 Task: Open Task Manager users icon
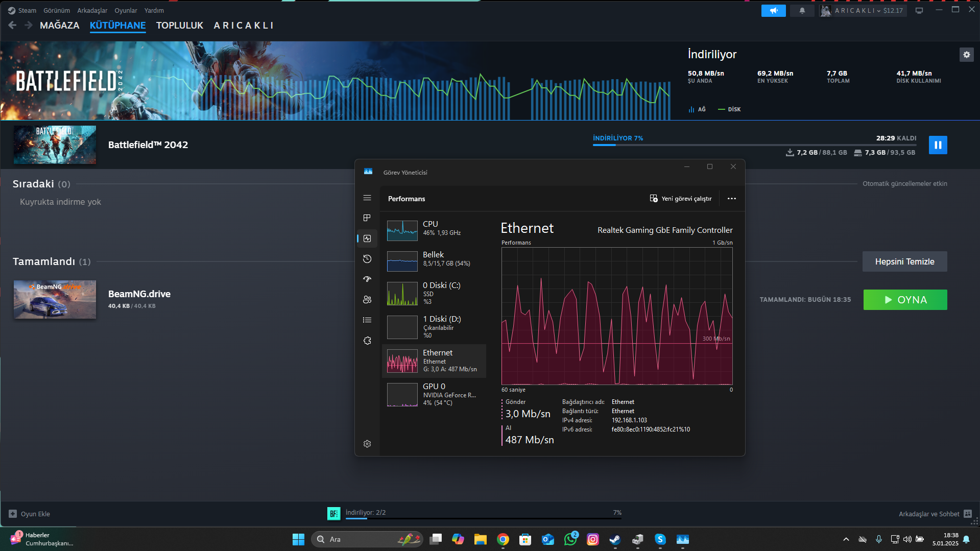(x=367, y=300)
